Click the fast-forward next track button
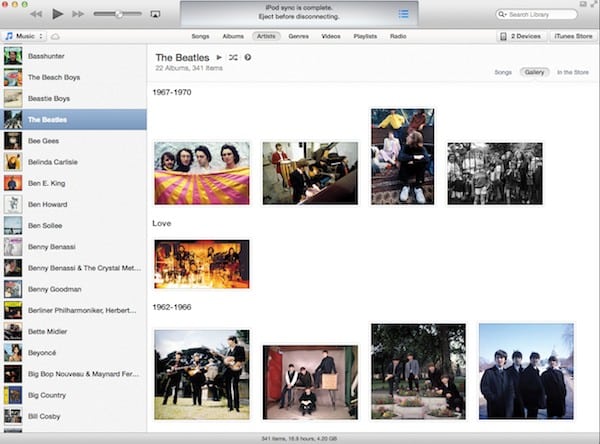Viewport: 600px width, 444px height. (x=78, y=14)
